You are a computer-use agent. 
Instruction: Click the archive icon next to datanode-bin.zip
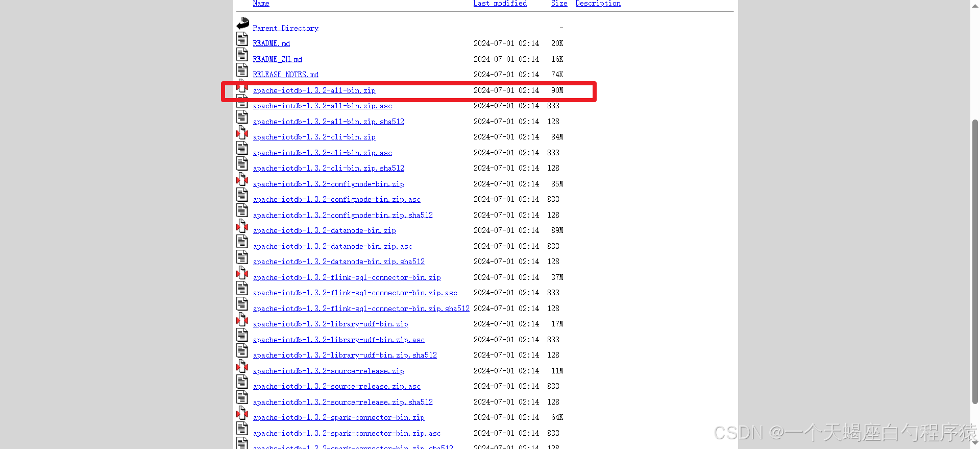[242, 226]
